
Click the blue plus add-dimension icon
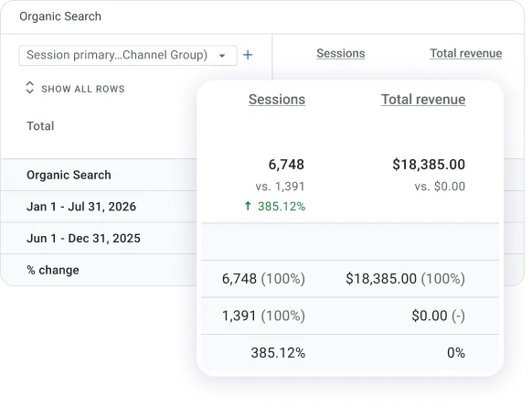[x=248, y=55]
